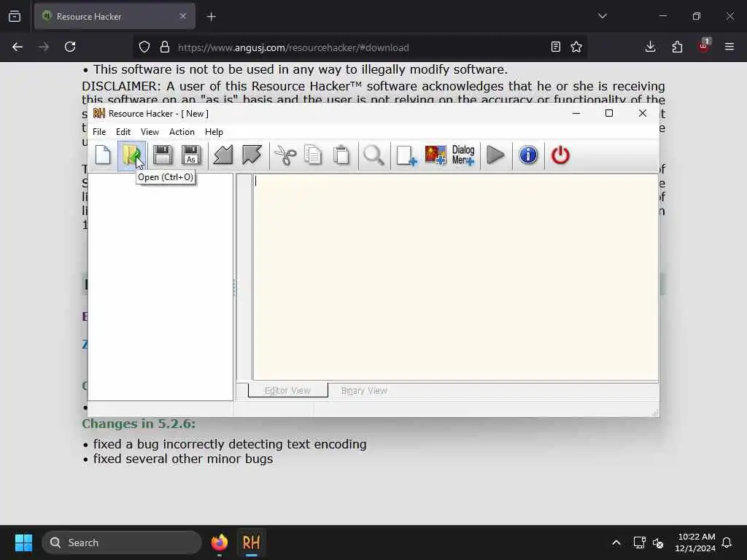This screenshot has width=747, height=560.
Task: Click the Save As floppy icon
Action: (x=192, y=155)
